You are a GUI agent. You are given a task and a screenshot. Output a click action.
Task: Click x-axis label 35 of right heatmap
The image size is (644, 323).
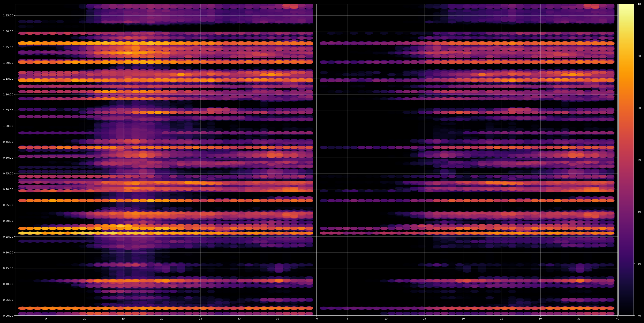point(579,319)
